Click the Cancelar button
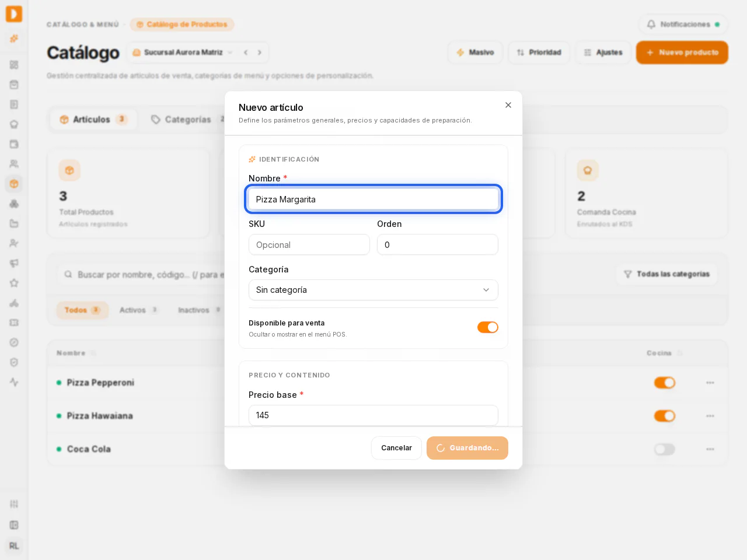747x560 pixels. 396,448
